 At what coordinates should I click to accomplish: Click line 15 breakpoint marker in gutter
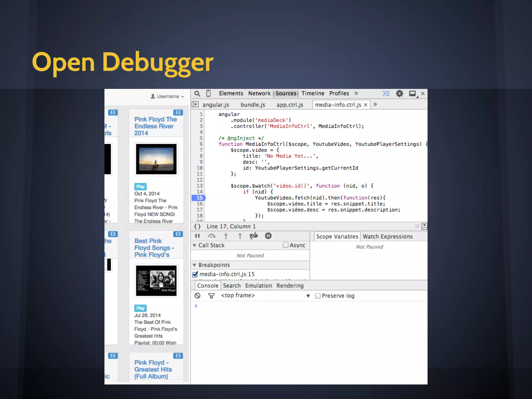(199, 198)
